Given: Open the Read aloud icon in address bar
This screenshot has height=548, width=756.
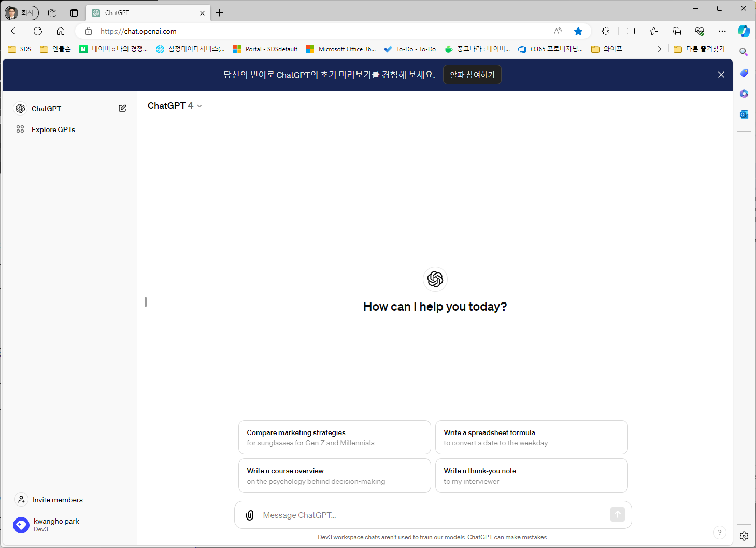Looking at the screenshot, I should (558, 31).
